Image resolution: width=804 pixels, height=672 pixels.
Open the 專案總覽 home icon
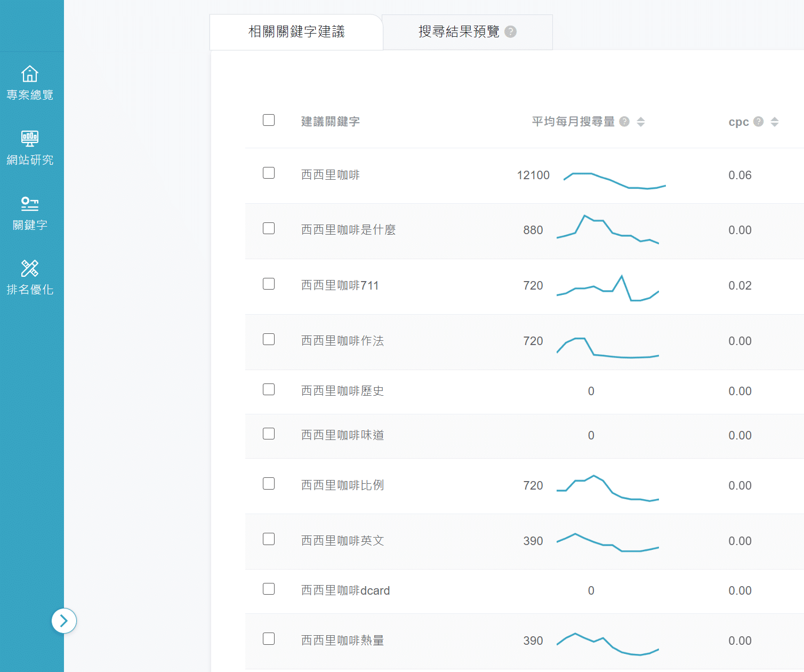pos(30,74)
